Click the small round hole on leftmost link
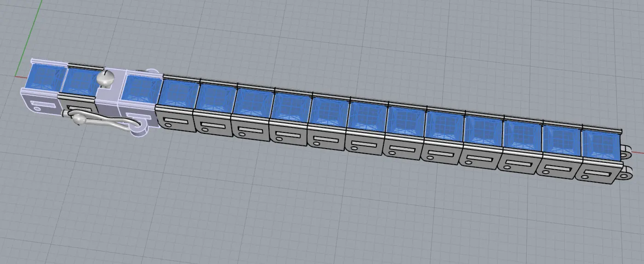The image size is (644, 264). (38, 109)
